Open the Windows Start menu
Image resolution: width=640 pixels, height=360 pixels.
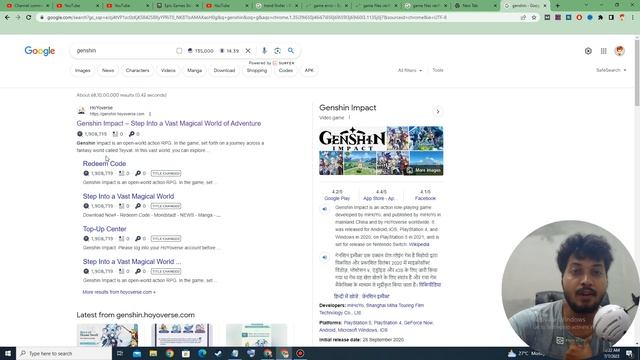pyautogui.click(x=8, y=353)
